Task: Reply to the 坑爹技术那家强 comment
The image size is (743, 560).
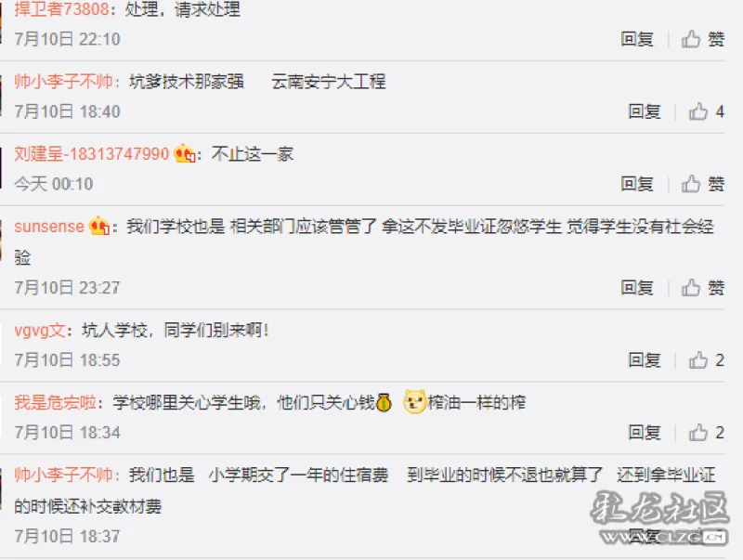Action: tap(645, 111)
